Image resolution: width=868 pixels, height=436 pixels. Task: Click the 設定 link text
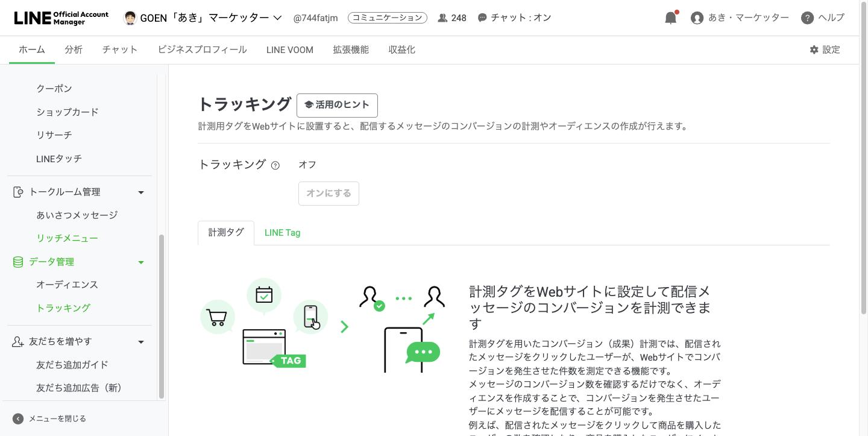831,50
